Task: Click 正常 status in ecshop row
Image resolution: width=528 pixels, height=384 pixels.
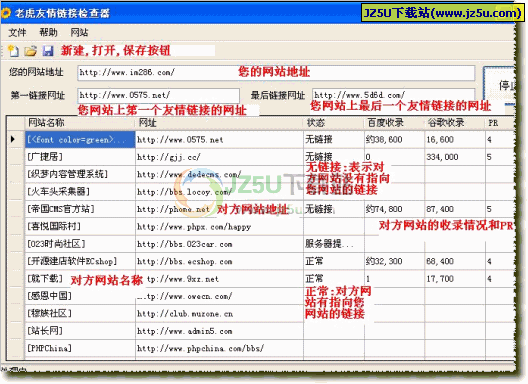Action: [333, 261]
